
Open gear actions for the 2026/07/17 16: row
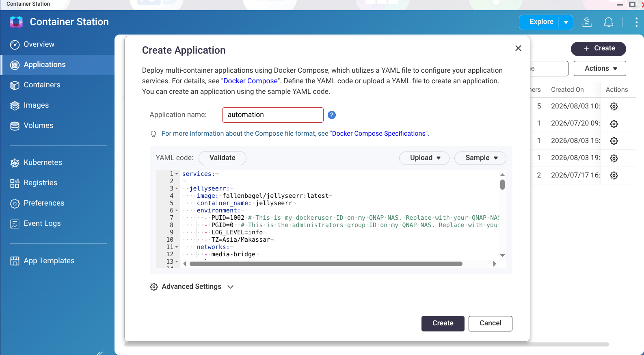point(614,175)
